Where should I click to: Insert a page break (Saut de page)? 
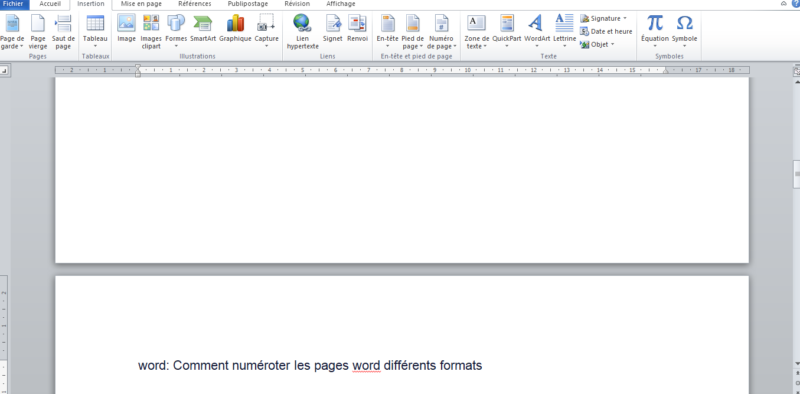(63, 32)
